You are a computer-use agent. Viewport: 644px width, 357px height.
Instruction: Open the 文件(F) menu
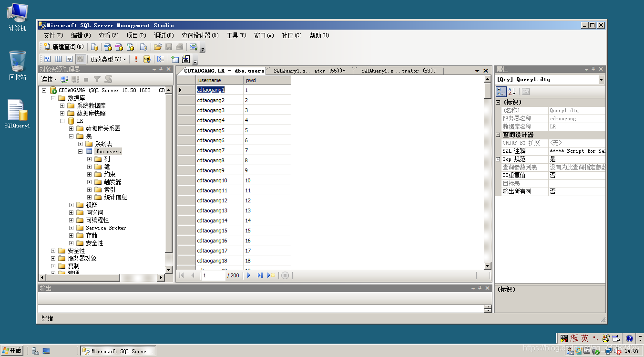(53, 35)
